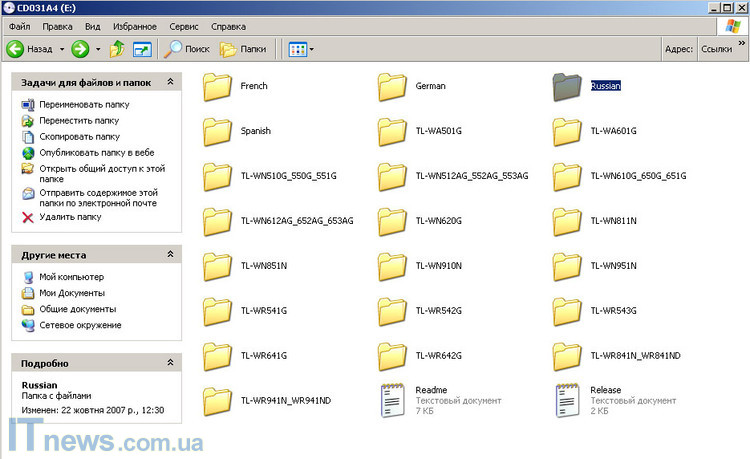
Task: Click 'Удалить папку' delete link
Action: click(x=70, y=216)
